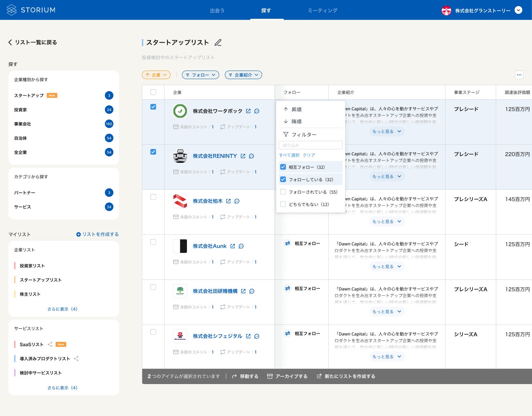The width and height of the screenshot is (532, 416).
Task: Click the three-dots more options button
Action: (519, 75)
